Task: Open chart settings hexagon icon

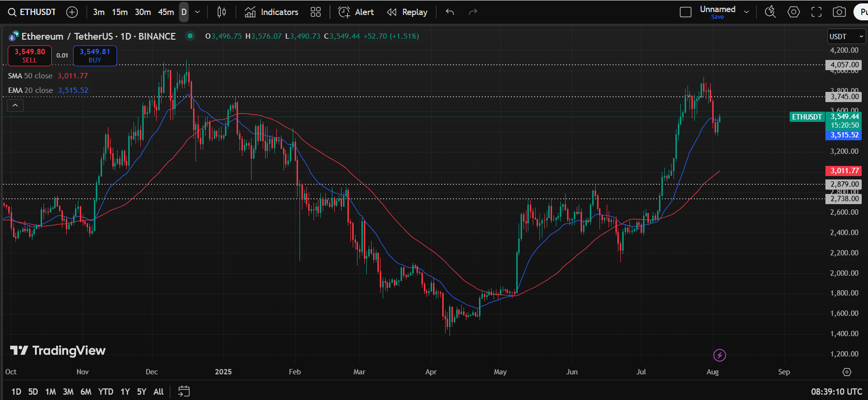Action: [793, 12]
